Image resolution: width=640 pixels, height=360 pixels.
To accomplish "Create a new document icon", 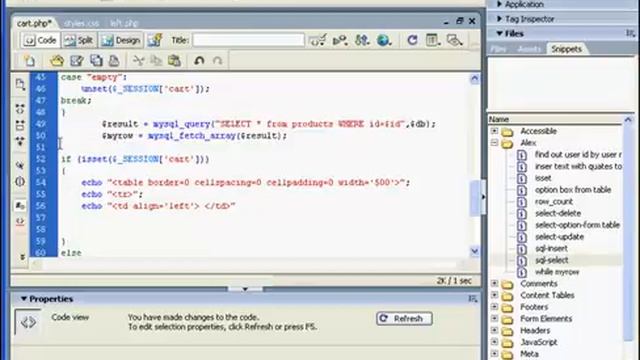I will click(29, 61).
